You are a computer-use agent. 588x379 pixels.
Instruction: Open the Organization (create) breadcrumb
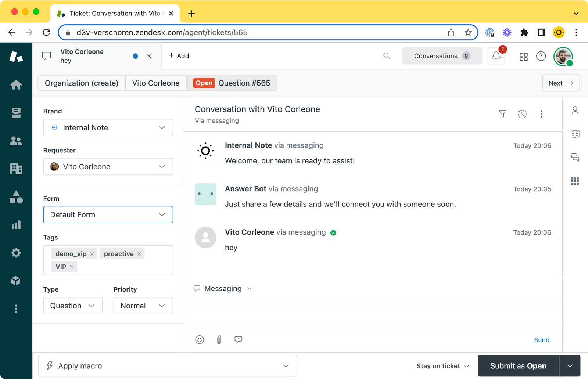coord(81,83)
